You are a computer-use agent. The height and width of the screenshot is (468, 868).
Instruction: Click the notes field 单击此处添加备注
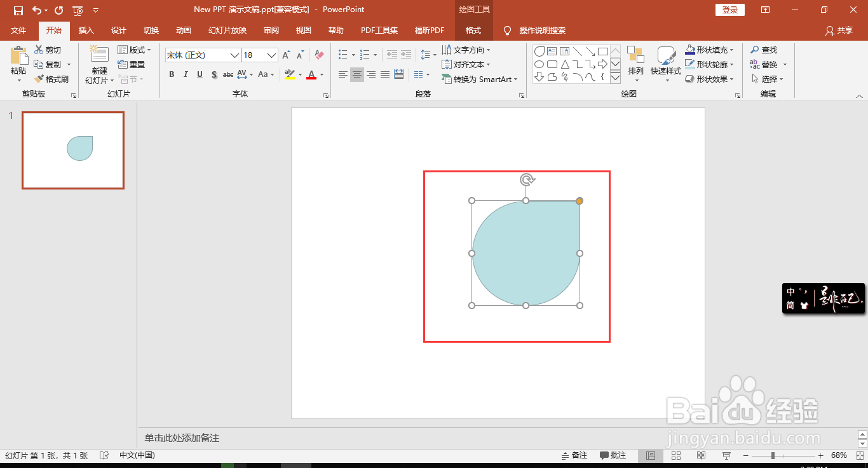click(x=182, y=438)
